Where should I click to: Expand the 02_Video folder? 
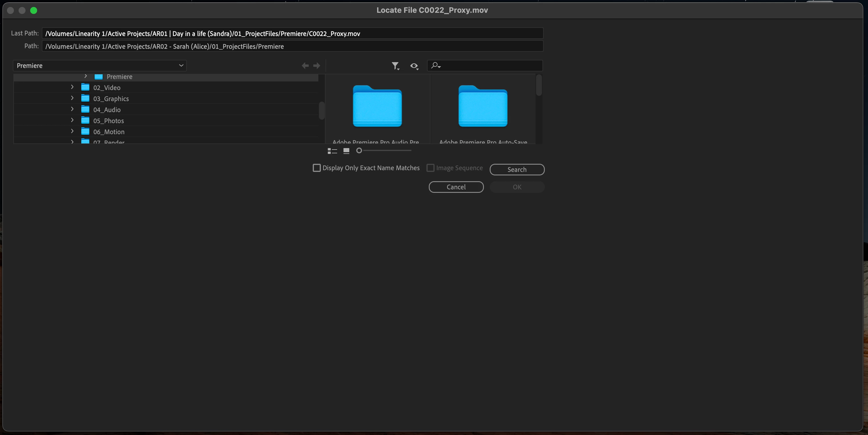coord(72,87)
